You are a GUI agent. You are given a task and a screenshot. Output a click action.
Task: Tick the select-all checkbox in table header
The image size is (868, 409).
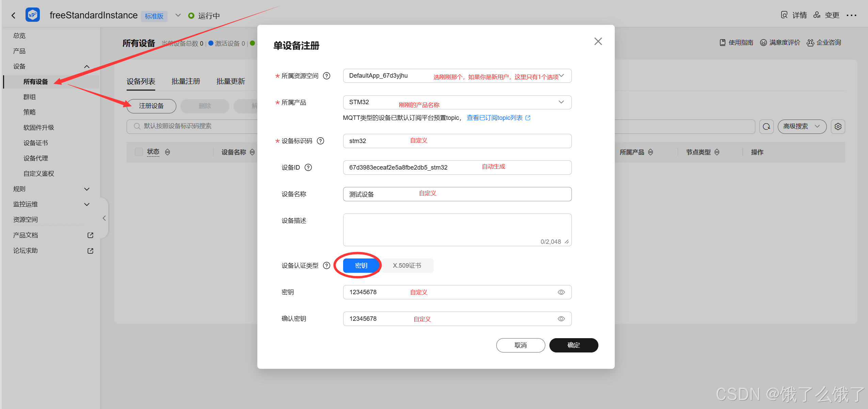pos(139,152)
